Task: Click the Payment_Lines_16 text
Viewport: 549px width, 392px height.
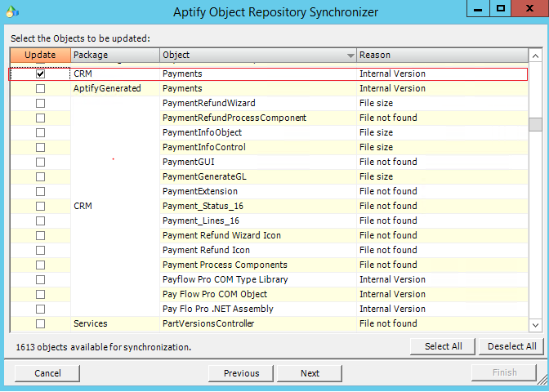Action: pos(201,220)
